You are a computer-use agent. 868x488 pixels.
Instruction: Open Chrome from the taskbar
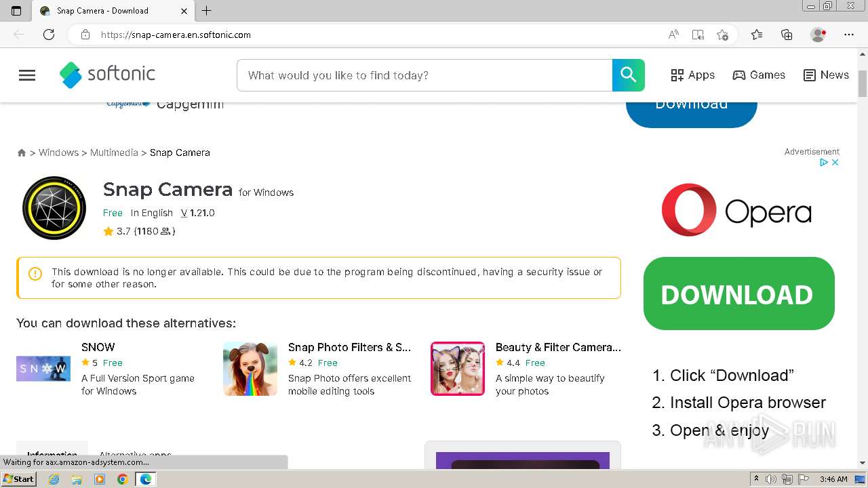pos(122,479)
